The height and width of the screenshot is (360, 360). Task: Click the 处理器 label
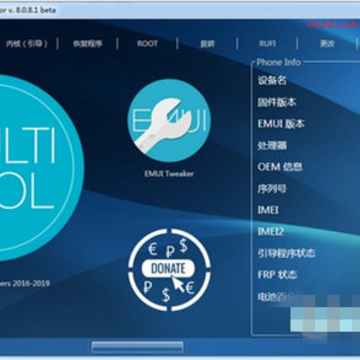272,145
